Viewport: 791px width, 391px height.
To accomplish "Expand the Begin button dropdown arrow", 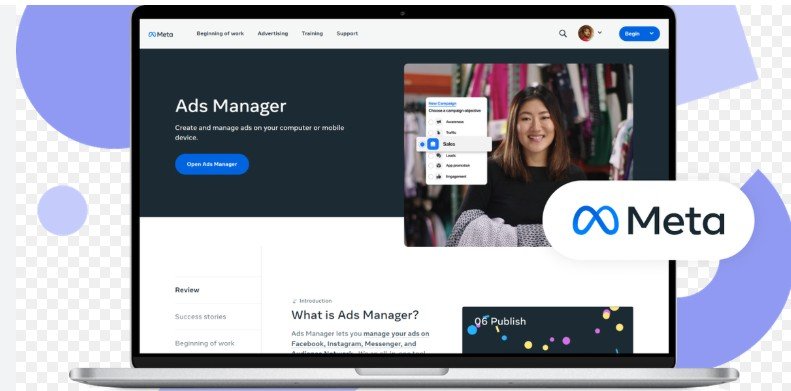I will [651, 34].
